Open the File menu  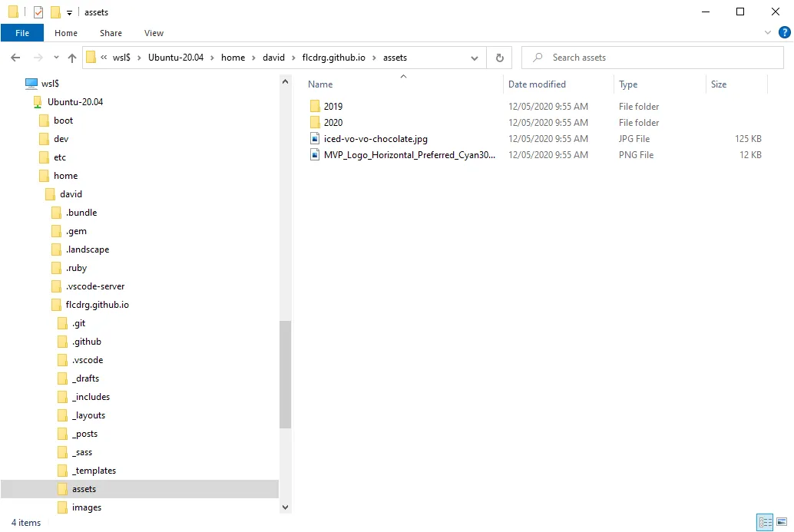[22, 33]
